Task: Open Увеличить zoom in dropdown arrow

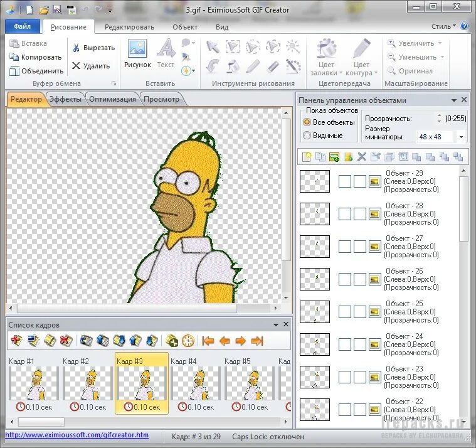Action: (x=440, y=43)
